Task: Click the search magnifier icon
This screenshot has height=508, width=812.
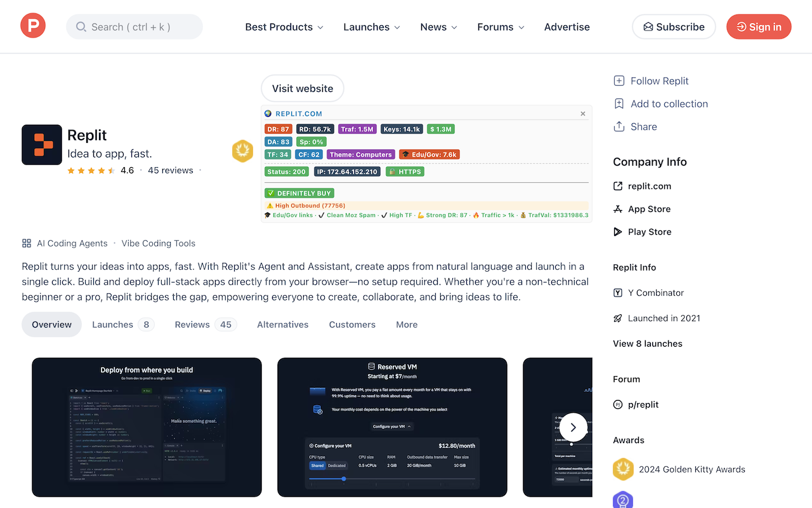Action: click(81, 27)
